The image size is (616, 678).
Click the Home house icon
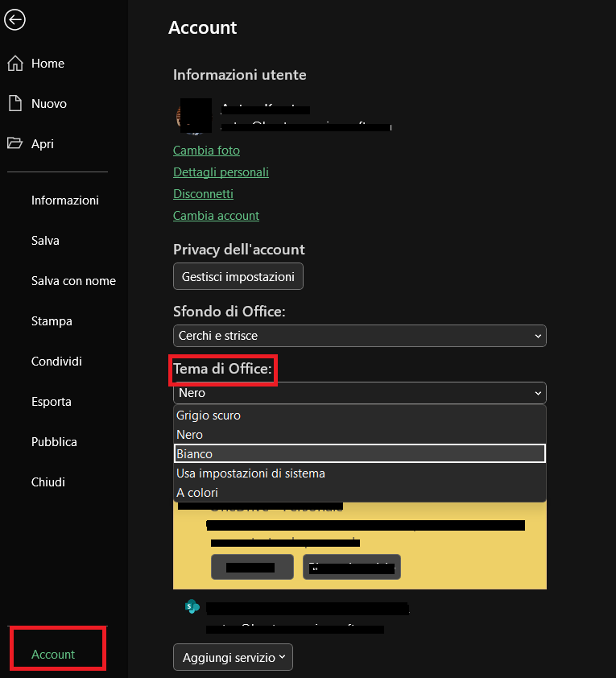15,63
